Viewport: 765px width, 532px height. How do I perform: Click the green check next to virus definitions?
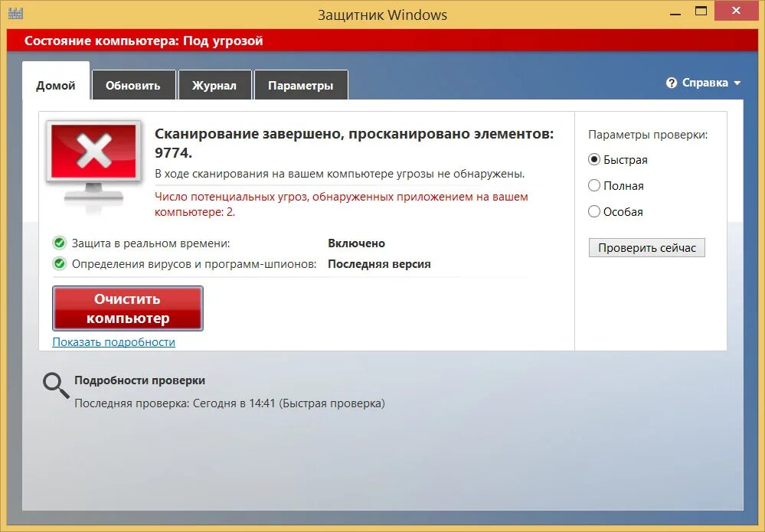click(x=60, y=264)
